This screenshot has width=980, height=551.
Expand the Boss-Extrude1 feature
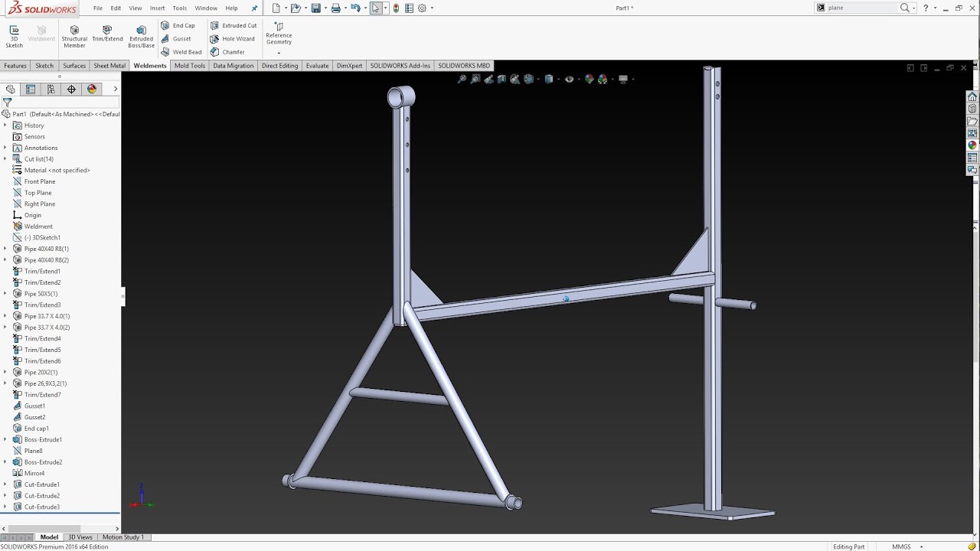tap(5, 439)
